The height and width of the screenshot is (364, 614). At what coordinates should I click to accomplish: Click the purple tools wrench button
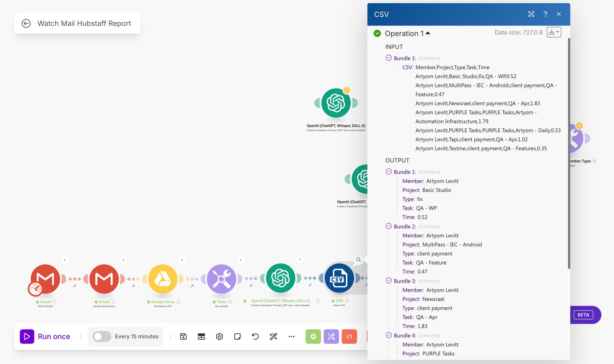[331, 337]
